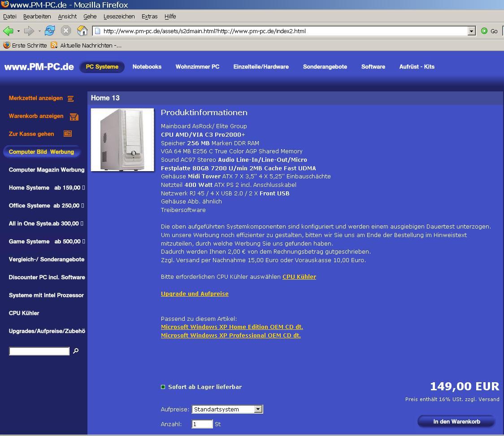Image resolution: width=504 pixels, height=436 pixels.
Task: Select Computer Bild Werbung category
Action: 41,151
